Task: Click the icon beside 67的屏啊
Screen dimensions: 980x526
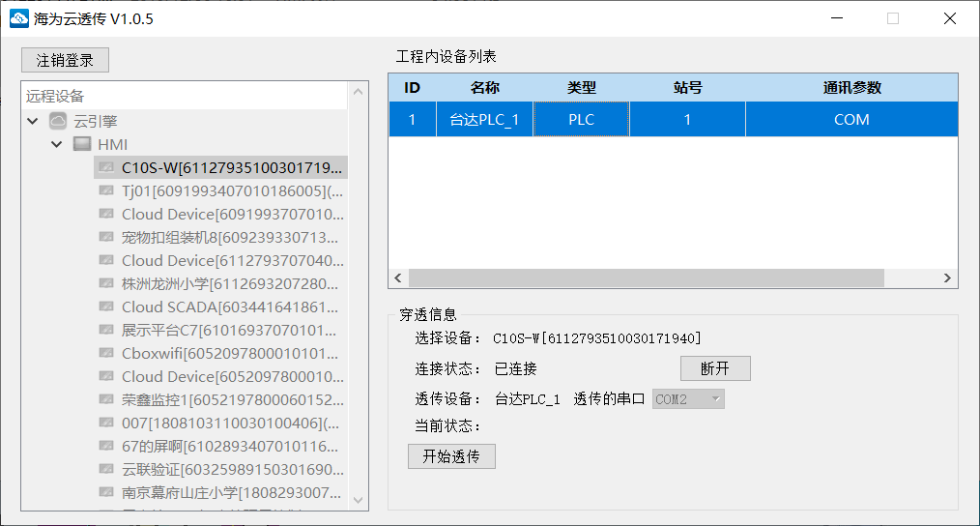Action: 106,446
